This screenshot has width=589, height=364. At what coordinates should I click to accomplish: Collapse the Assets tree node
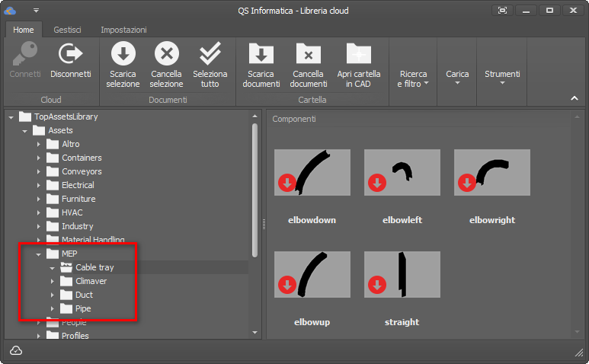pos(25,131)
